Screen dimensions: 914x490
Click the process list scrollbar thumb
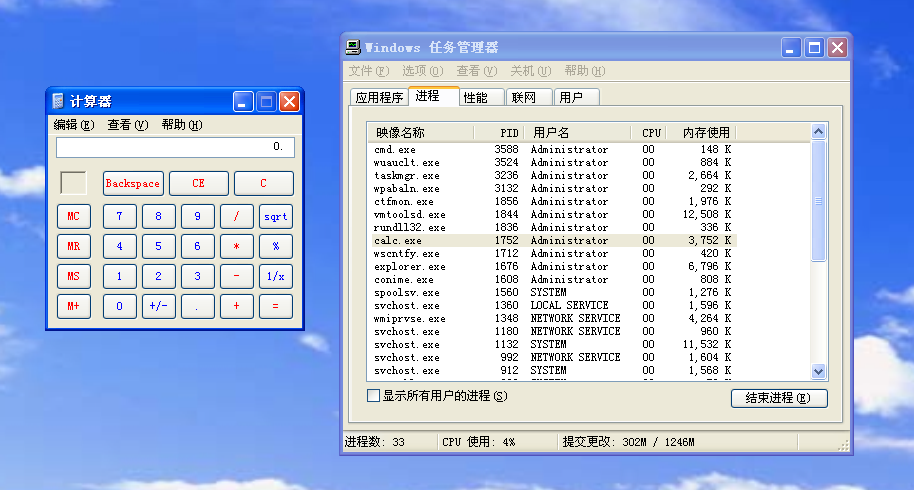pos(818,201)
